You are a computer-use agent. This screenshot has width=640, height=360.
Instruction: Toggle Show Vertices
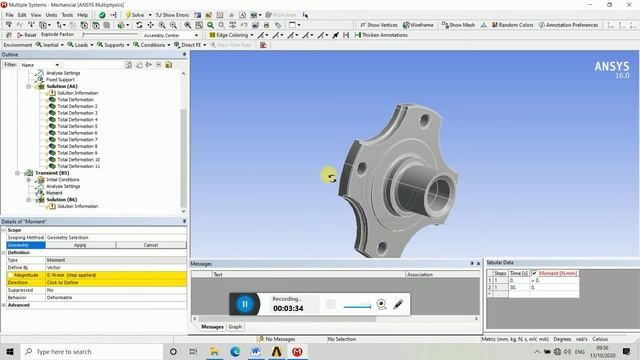(378, 25)
